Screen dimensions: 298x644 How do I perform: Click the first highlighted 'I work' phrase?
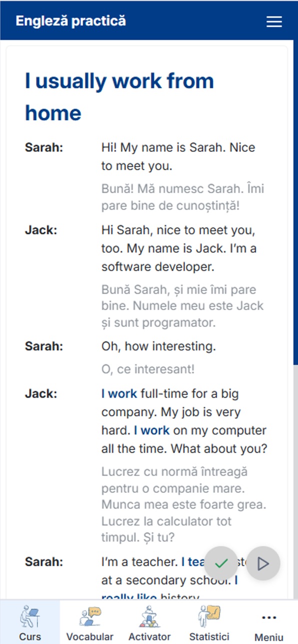(119, 394)
